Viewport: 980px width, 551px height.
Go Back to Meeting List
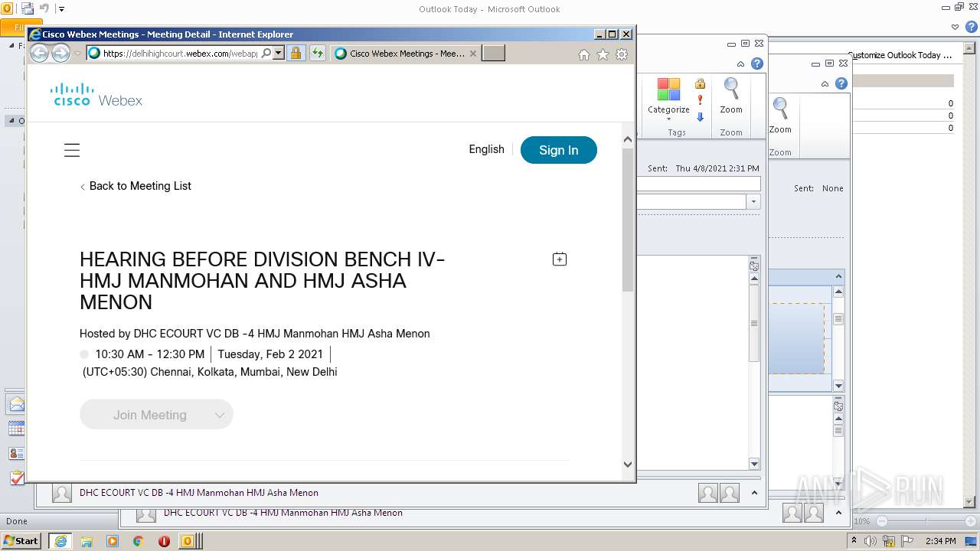click(x=136, y=186)
